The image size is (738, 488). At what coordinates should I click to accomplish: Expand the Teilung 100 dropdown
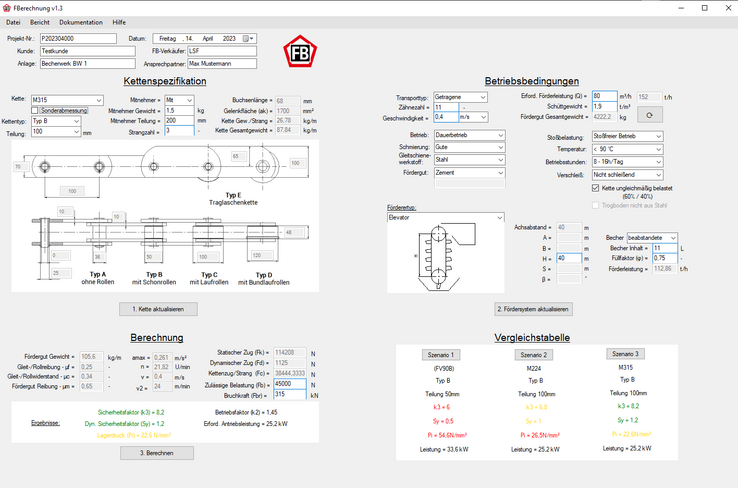pos(56,132)
